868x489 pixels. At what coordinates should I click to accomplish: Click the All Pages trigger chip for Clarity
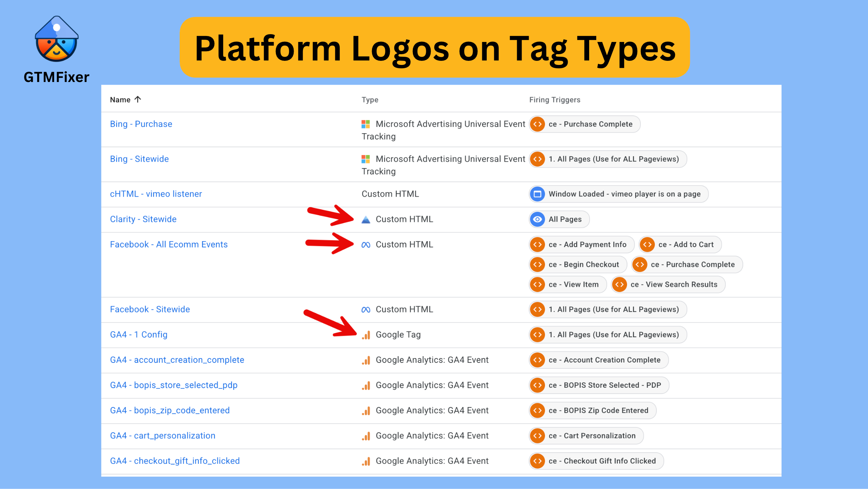(559, 219)
